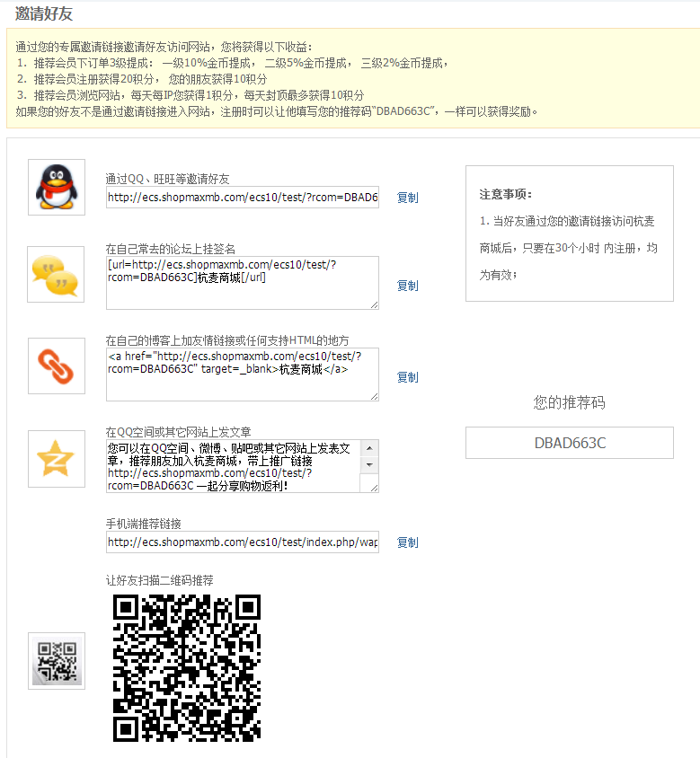Click the 邀请好友 page heading

point(44,13)
